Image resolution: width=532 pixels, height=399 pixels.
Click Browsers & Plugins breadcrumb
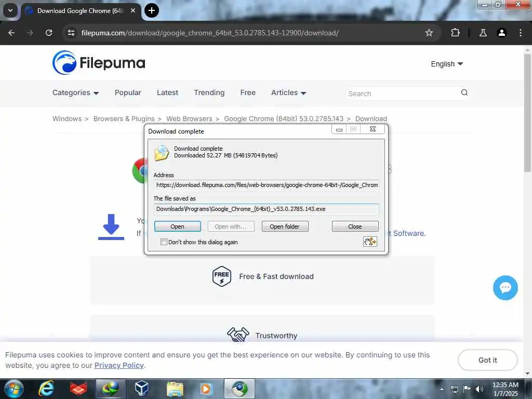point(124,119)
